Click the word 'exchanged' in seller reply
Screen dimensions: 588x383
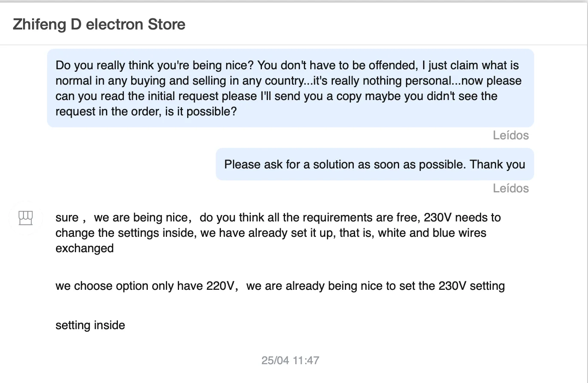pos(85,248)
